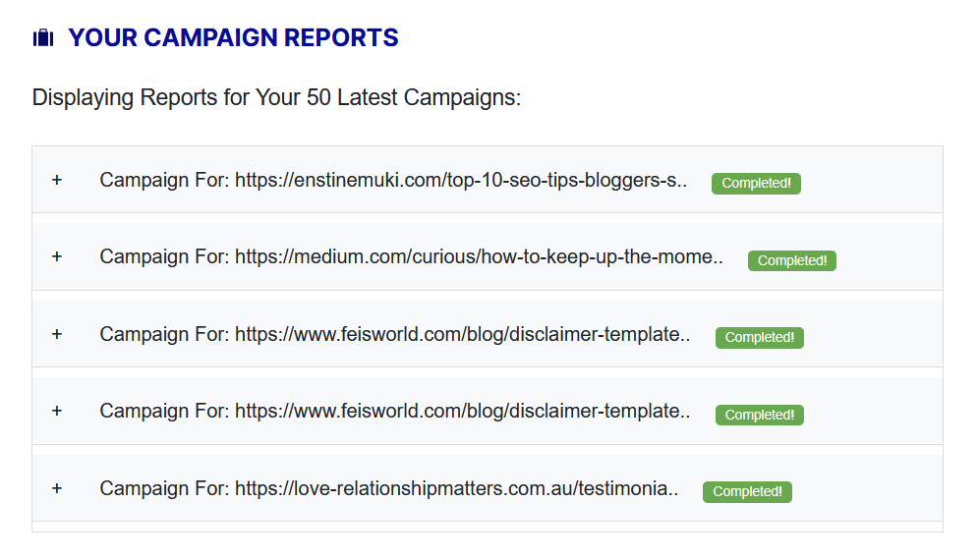This screenshot has width=978, height=560.
Task: Open the enstinemuki.com top-10-seo-tips campaign title
Action: (393, 181)
